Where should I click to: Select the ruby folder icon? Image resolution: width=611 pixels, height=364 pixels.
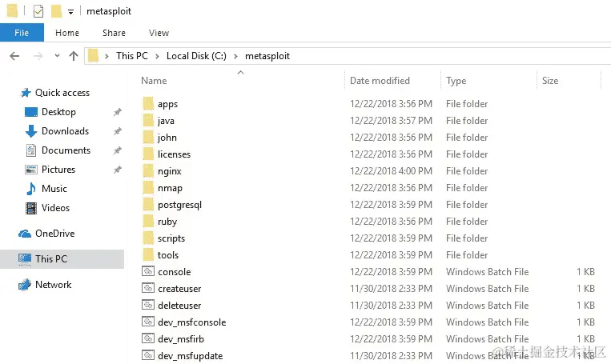point(148,221)
